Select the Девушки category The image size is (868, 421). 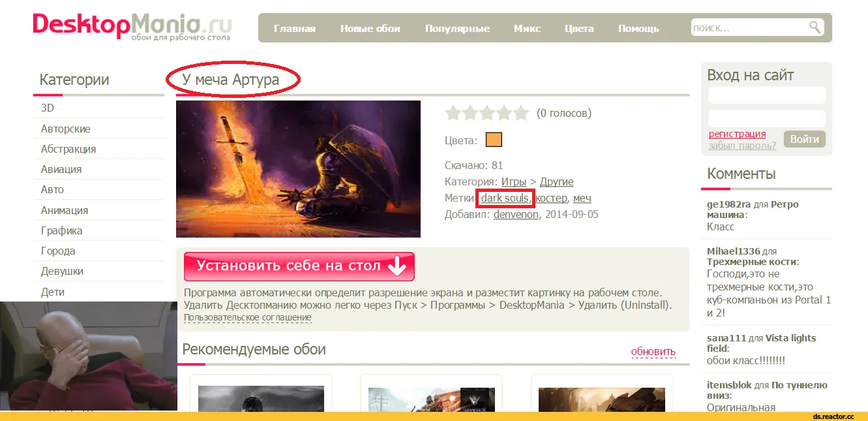62,271
